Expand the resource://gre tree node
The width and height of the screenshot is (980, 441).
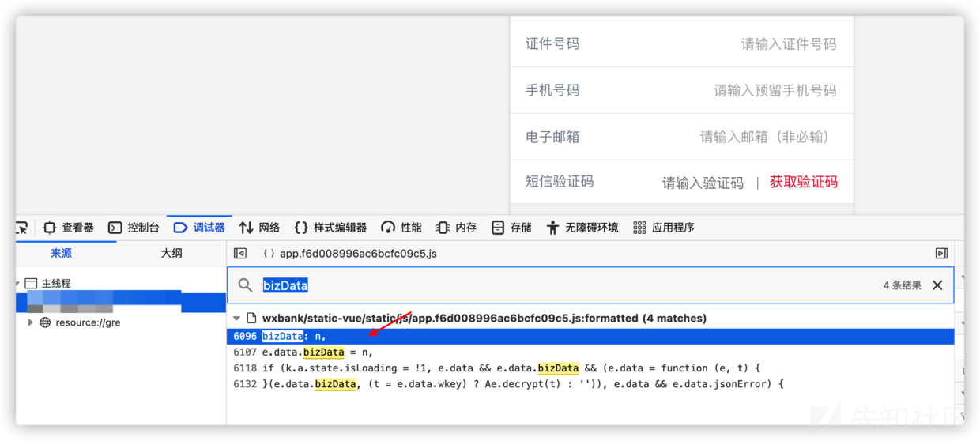31,322
